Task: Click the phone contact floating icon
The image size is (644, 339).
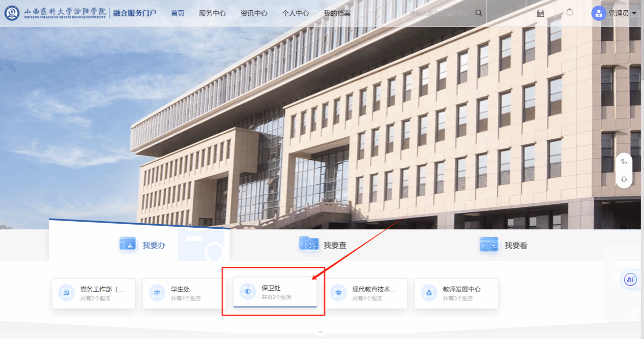Action: click(x=624, y=162)
